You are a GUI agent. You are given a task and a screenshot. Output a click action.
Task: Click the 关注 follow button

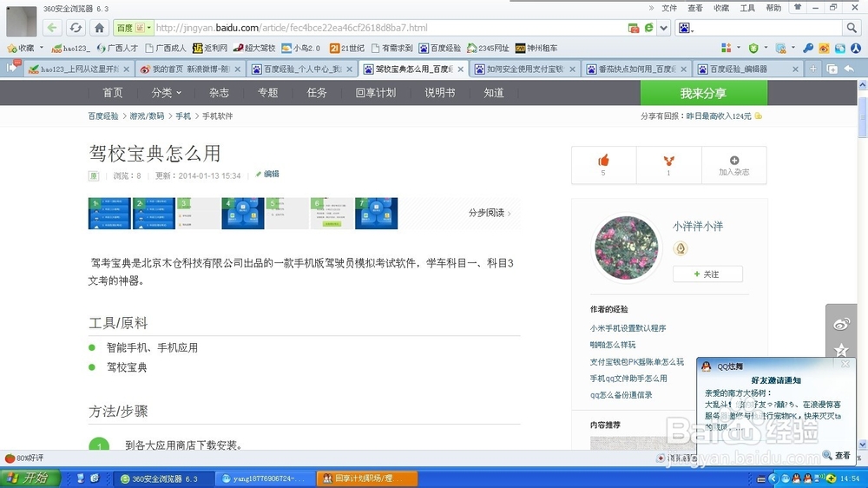(x=707, y=274)
